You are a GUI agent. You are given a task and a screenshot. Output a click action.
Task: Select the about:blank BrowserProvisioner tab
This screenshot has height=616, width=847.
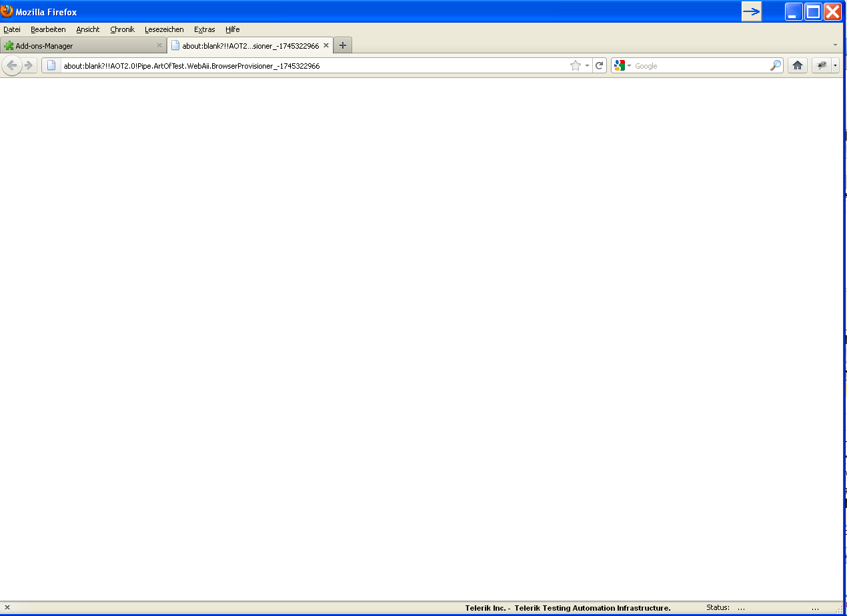[250, 45]
